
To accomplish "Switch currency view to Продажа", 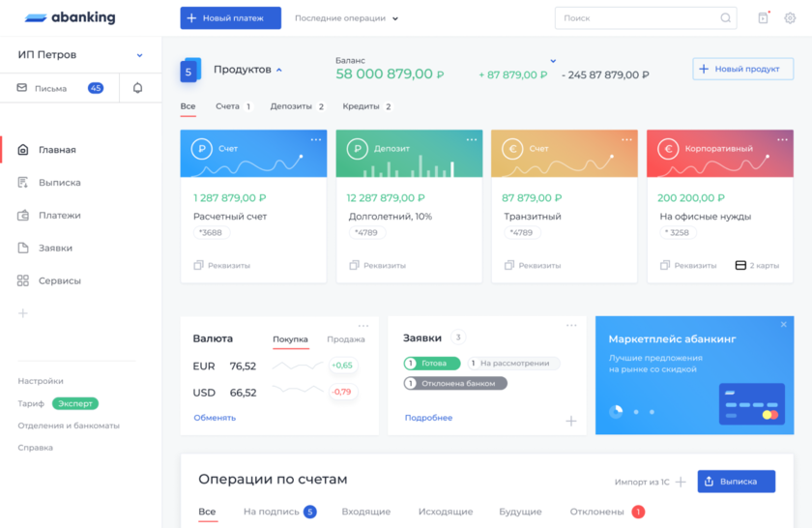I will [x=345, y=339].
